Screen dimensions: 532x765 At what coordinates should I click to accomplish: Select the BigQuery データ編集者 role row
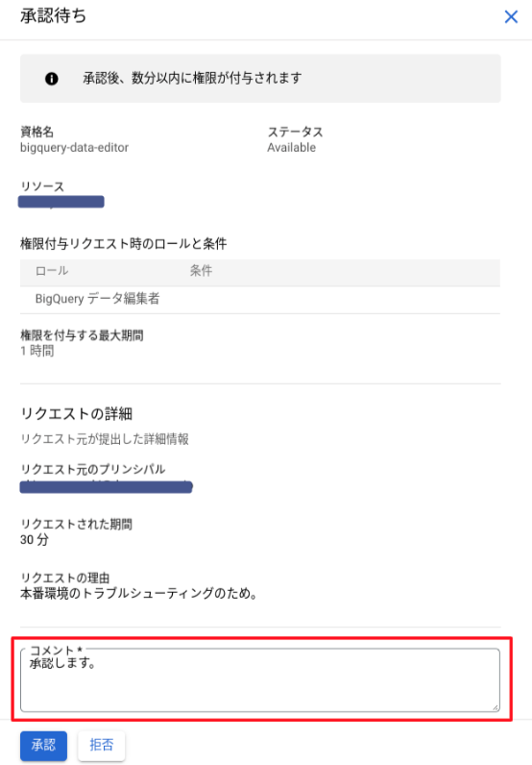click(260, 299)
